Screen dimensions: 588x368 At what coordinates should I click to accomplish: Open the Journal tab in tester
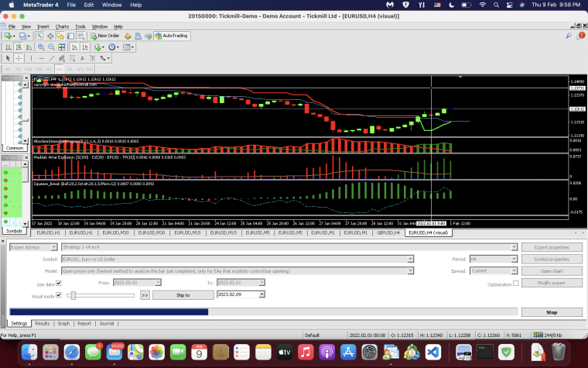(107, 323)
